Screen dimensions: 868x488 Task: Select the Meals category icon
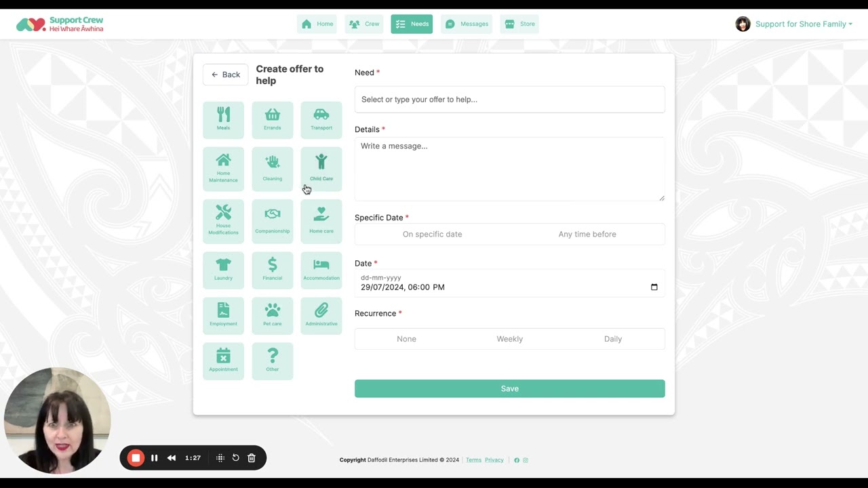click(223, 119)
